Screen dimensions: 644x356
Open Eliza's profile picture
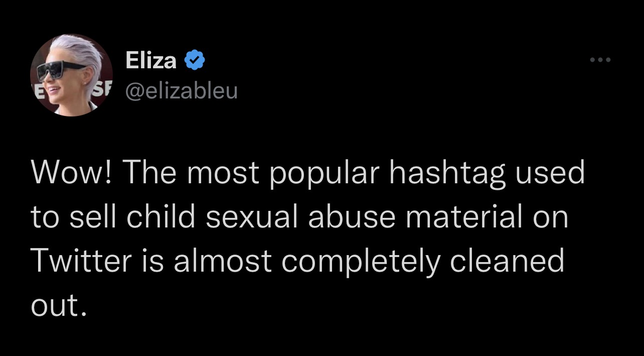[x=71, y=75]
